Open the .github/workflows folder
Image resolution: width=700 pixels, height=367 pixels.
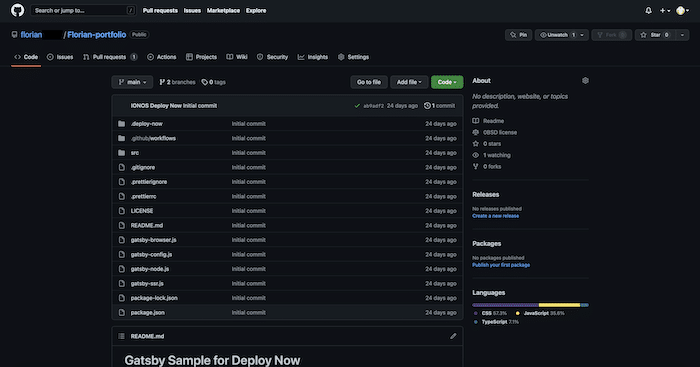[153, 138]
